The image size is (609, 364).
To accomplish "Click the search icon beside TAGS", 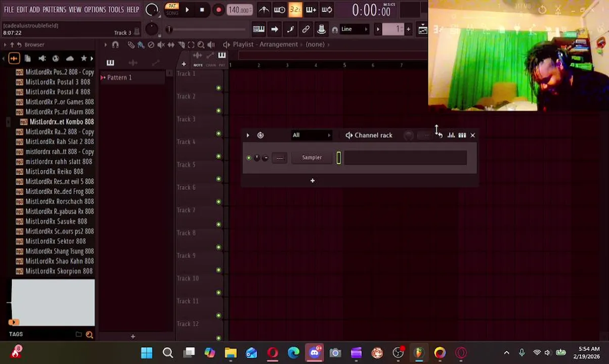I will coord(89,334).
